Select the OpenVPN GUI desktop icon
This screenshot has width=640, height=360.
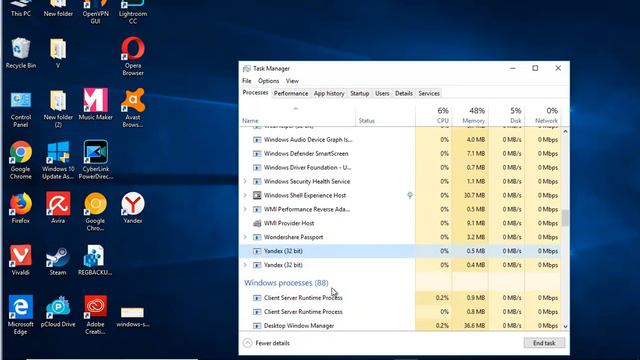(x=96, y=11)
